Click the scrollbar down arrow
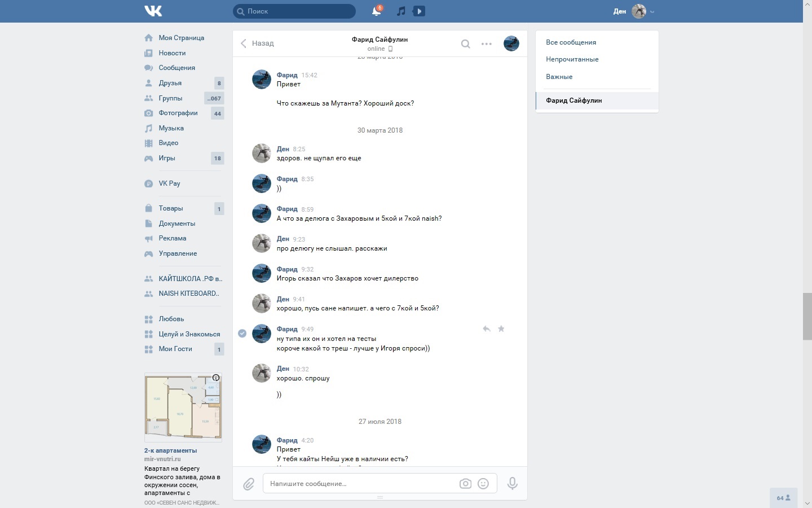The height and width of the screenshot is (508, 812). (x=807, y=503)
